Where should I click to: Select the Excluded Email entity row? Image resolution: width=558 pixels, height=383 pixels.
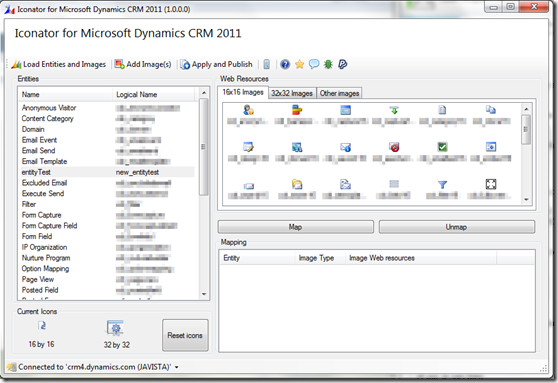click(x=107, y=183)
